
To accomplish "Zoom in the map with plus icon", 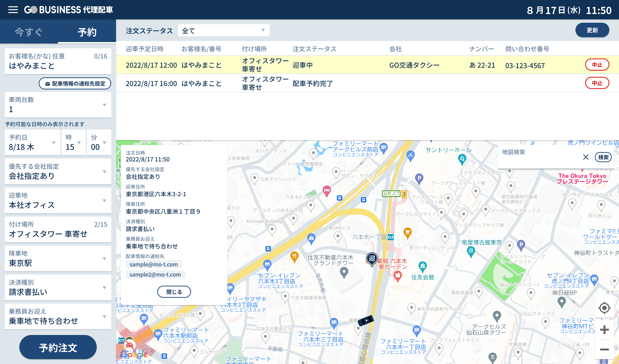I will pos(604,330).
